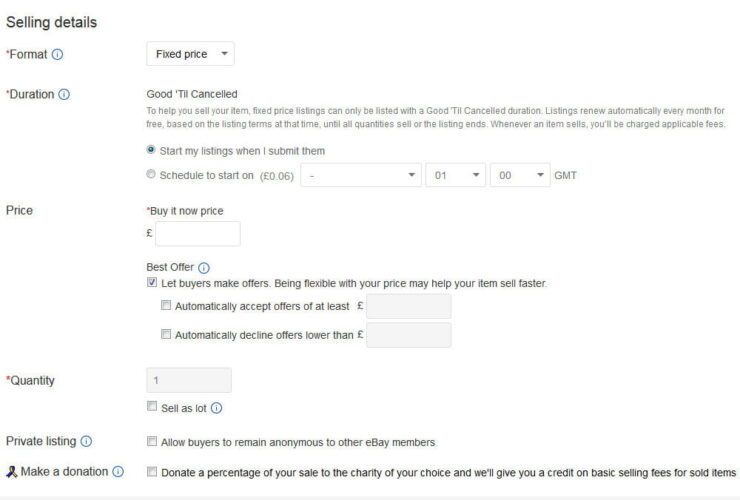
Task: Open the Fixed price format dropdown
Action: pyautogui.click(x=190, y=54)
